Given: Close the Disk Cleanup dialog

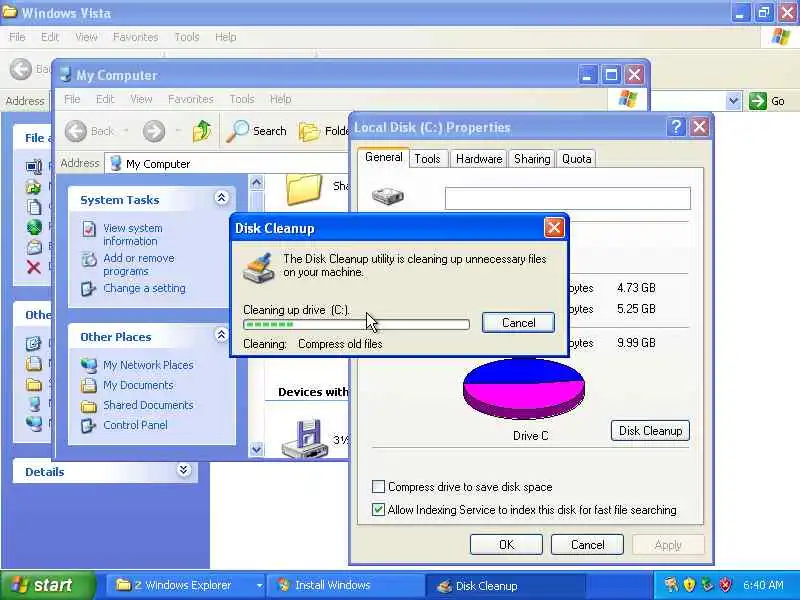Looking at the screenshot, I should click(x=554, y=228).
